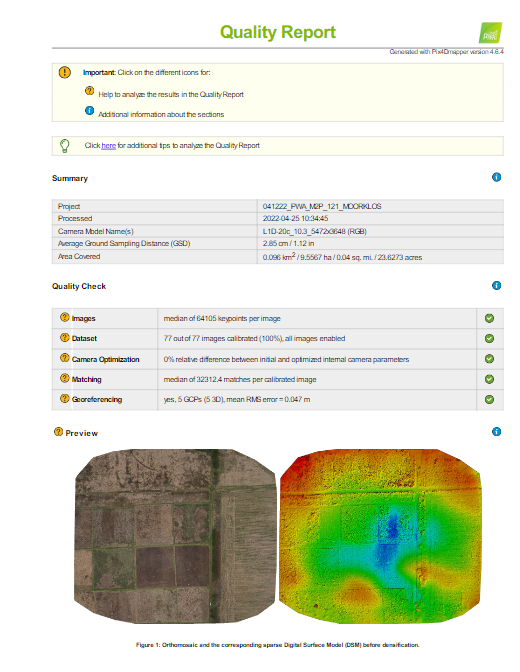Screen dimensions: 520x672
Task: Click green check mark for Camera Optimization
Action: [489, 359]
